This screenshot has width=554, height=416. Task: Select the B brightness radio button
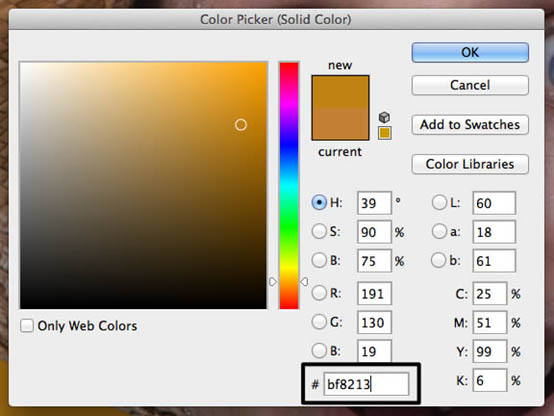[x=319, y=260]
